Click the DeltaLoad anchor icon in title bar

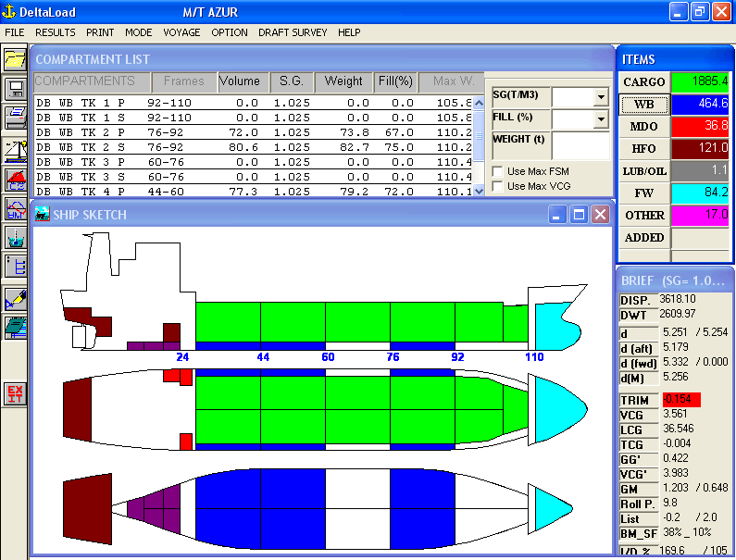coord(9,11)
